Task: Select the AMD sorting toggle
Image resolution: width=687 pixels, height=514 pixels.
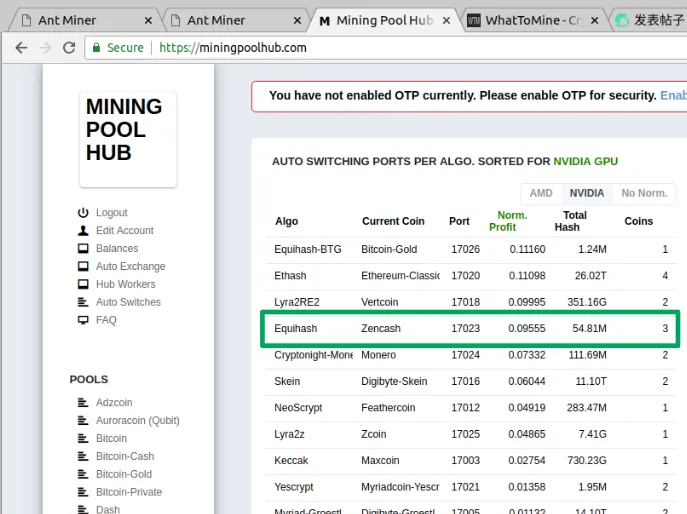Action: tap(541, 193)
